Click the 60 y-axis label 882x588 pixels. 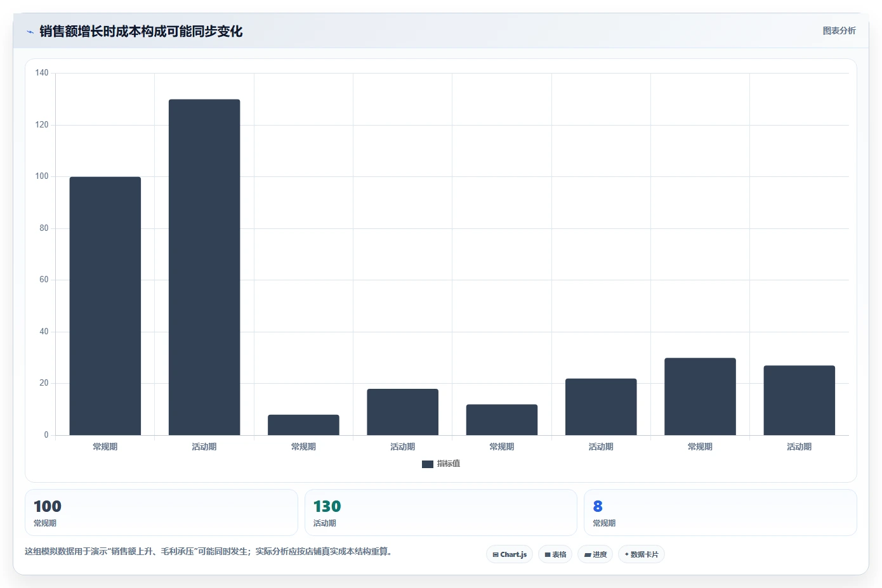pos(44,280)
